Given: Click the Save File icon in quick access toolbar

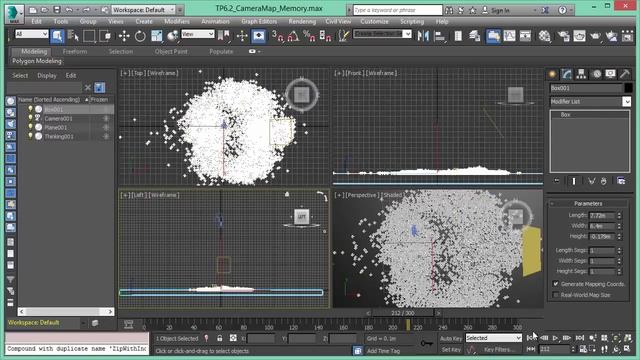Looking at the screenshot, I should (57, 10).
